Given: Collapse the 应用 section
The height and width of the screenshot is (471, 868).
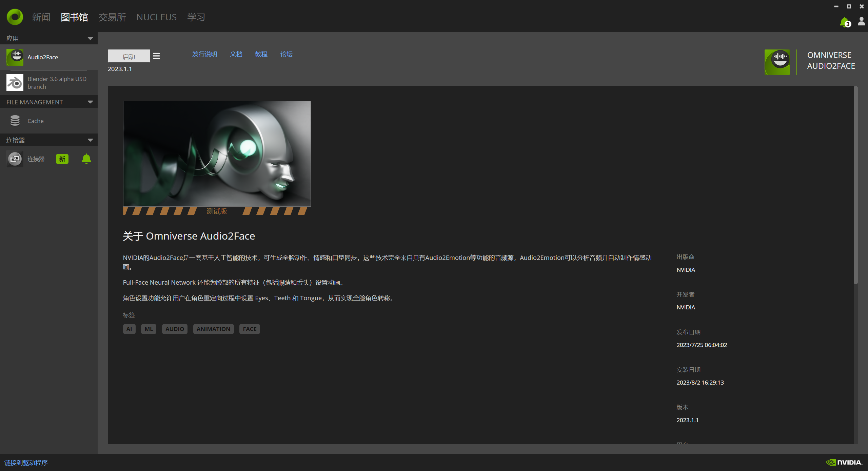Looking at the screenshot, I should [x=90, y=38].
